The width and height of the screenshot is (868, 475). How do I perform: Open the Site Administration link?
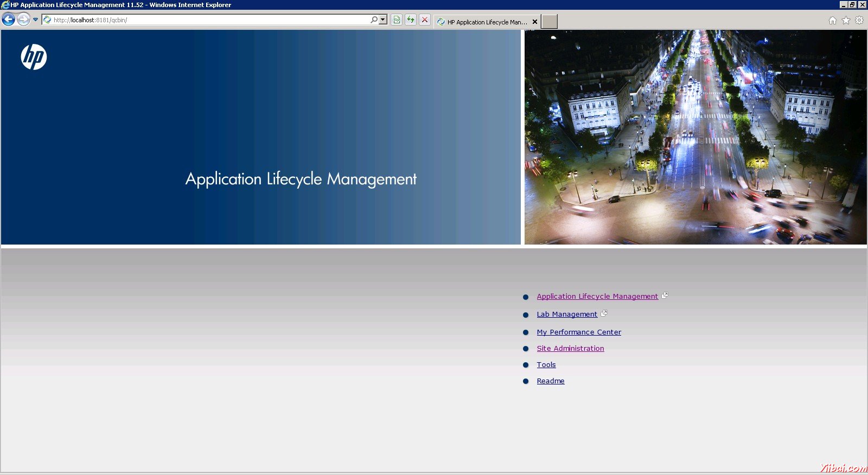(x=570, y=349)
